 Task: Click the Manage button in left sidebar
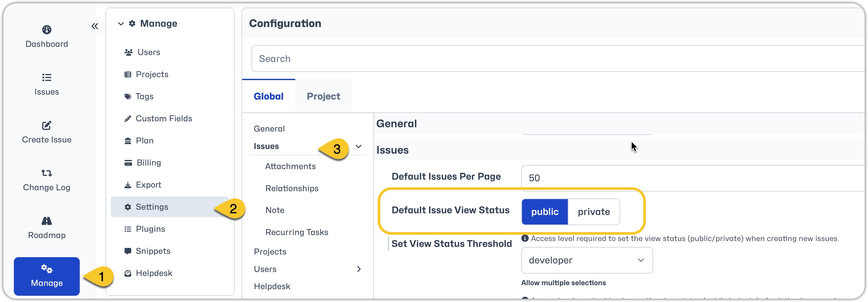pos(47,276)
